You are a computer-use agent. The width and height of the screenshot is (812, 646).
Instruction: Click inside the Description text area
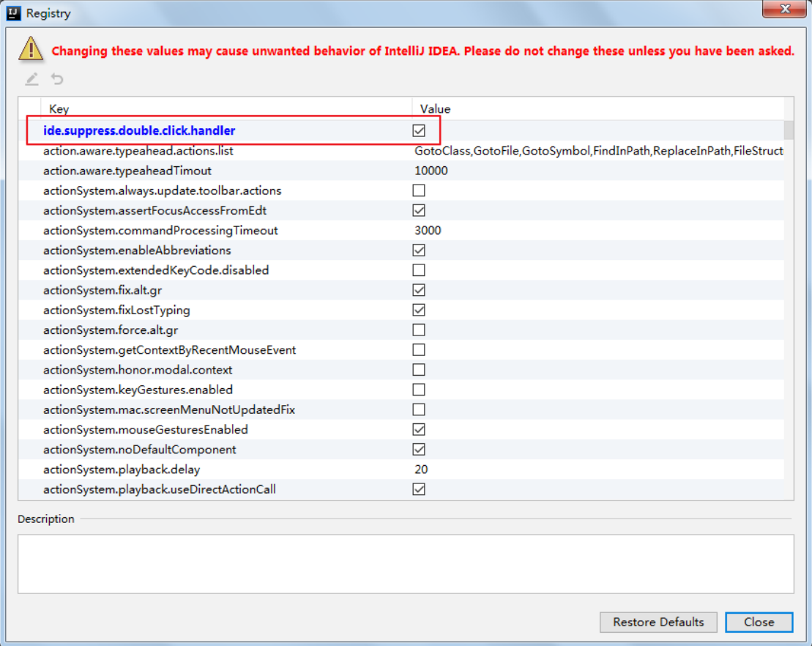406,564
